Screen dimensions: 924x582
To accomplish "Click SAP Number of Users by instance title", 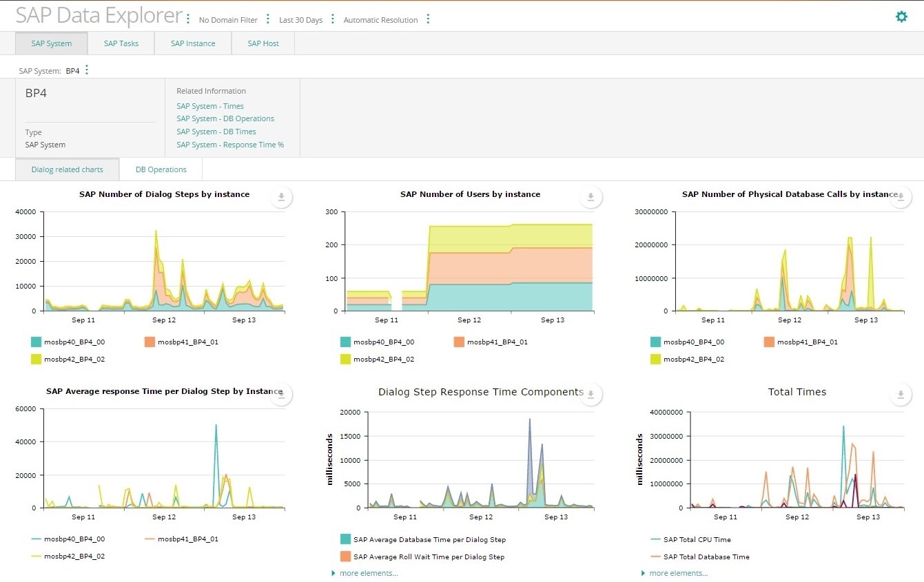I will click(470, 194).
